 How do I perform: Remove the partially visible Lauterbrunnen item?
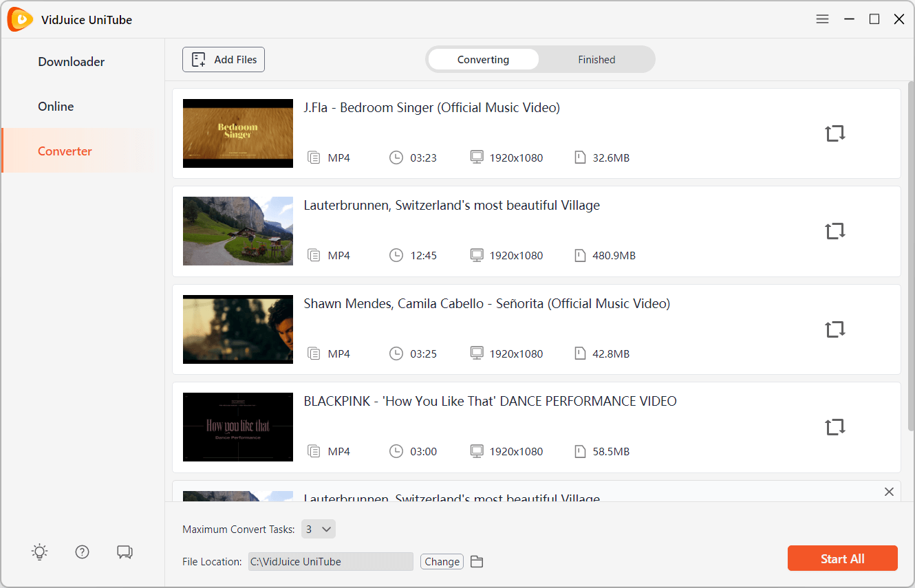click(889, 492)
